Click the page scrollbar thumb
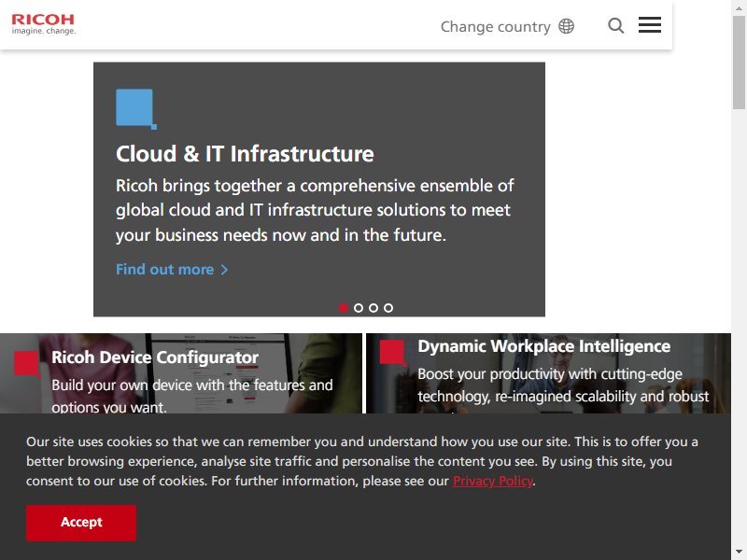The image size is (747, 560). [739, 62]
